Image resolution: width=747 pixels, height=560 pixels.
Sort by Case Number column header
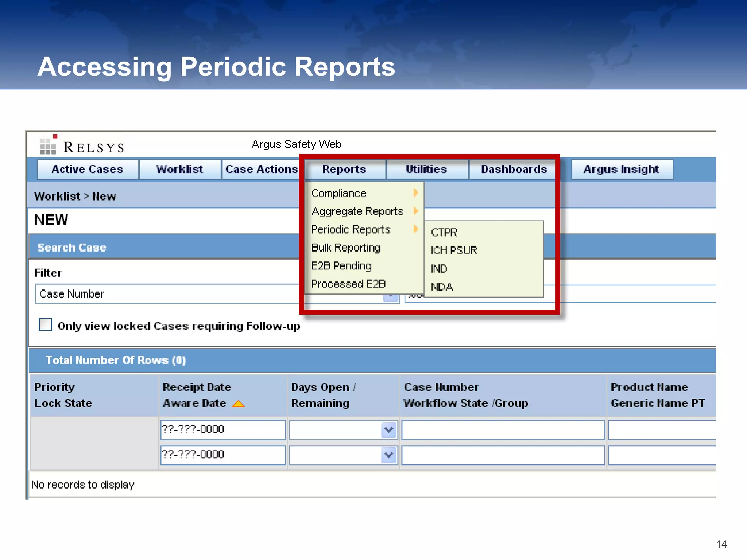pyautogui.click(x=441, y=387)
